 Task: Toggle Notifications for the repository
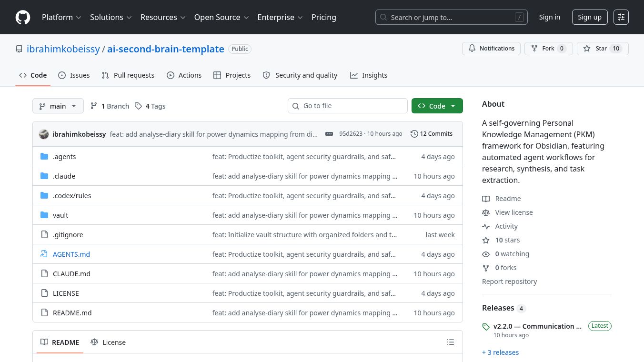point(491,49)
